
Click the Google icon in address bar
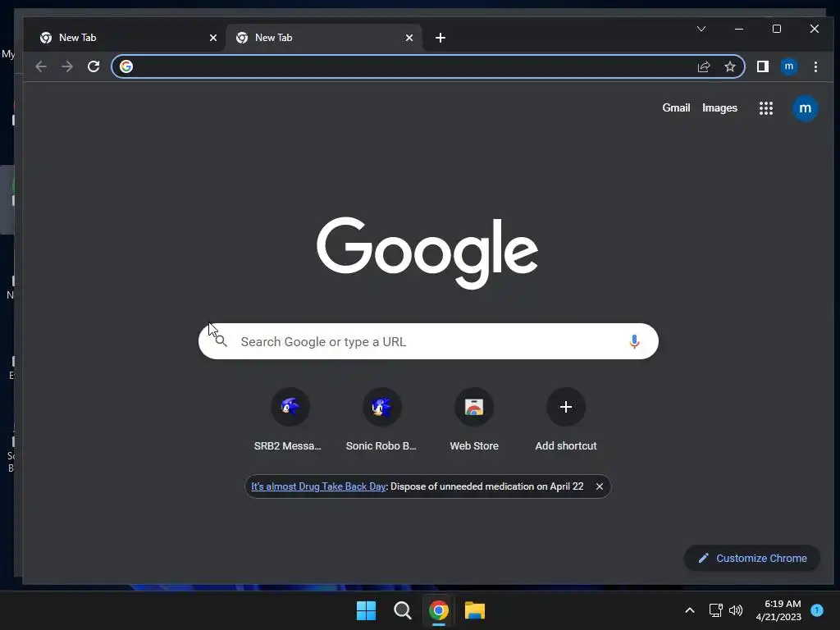(x=126, y=66)
